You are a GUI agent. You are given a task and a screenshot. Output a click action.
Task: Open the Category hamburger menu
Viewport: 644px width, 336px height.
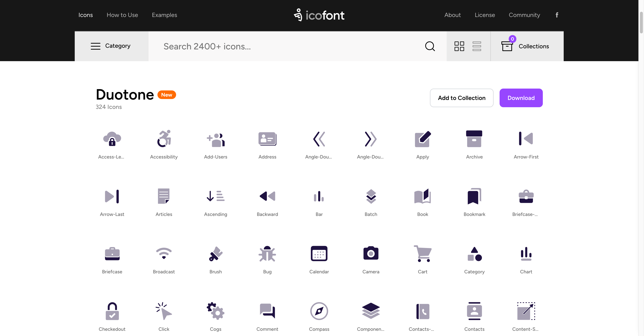click(111, 46)
